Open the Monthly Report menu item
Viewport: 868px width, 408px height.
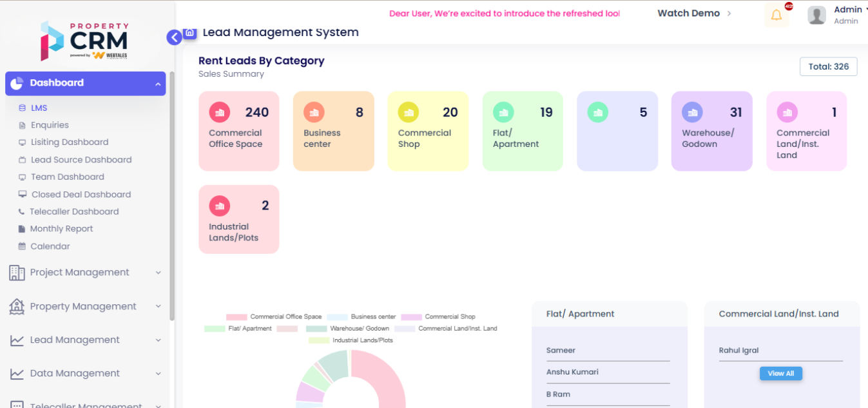pyautogui.click(x=61, y=229)
